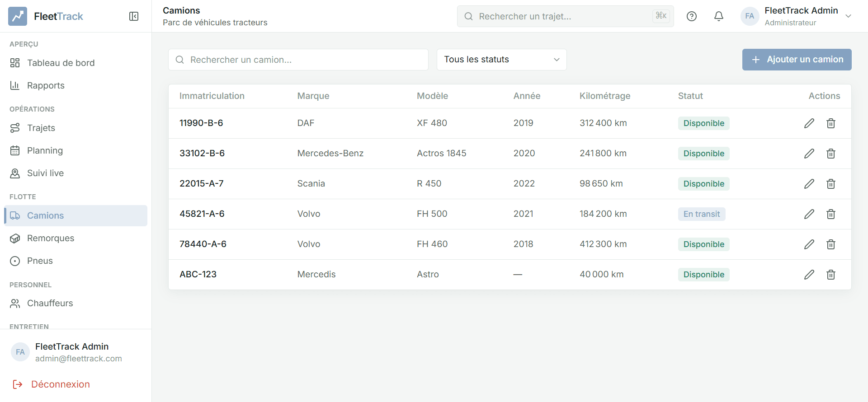This screenshot has width=868, height=402.
Task: Open Pneus in sidebar
Action: (75, 261)
